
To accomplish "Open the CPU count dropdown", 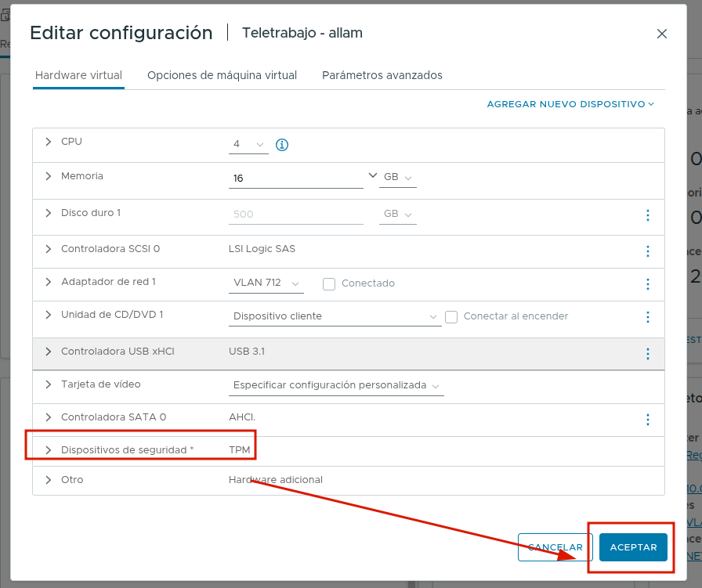I will point(249,145).
